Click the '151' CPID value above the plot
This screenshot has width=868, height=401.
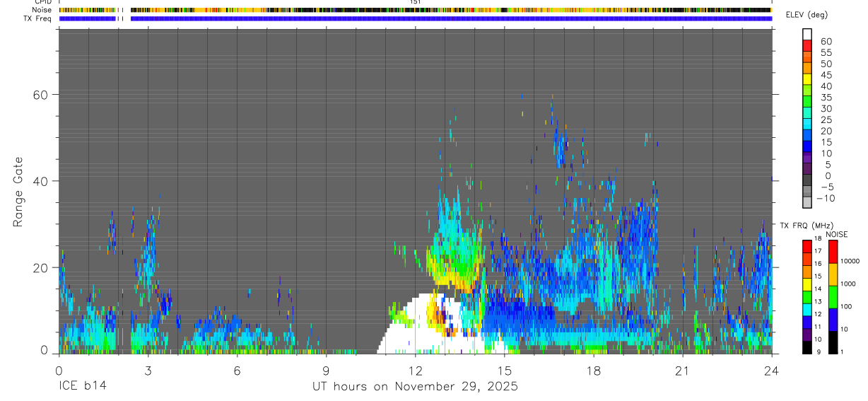tap(416, 3)
